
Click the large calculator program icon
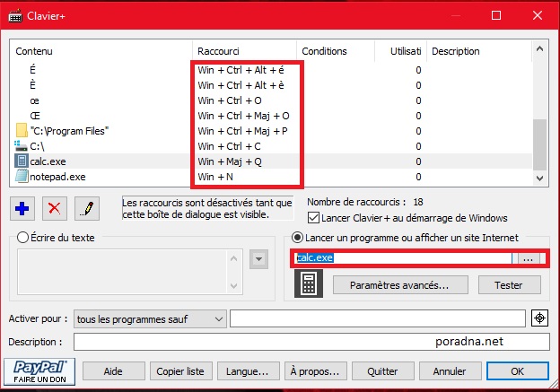tap(309, 283)
